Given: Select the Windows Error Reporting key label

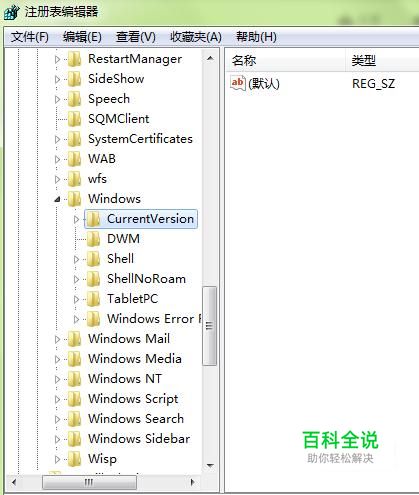Looking at the screenshot, I should tap(154, 319).
